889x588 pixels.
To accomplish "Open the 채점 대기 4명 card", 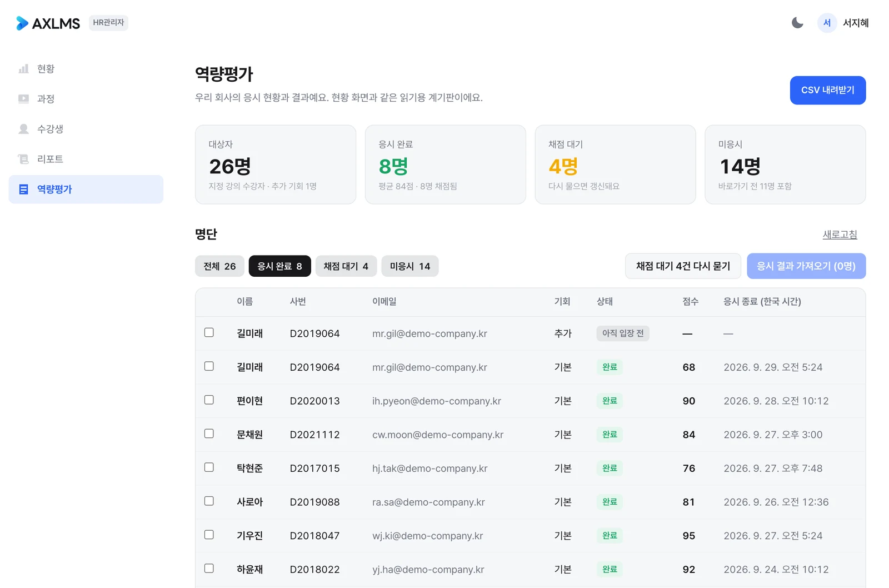I will pyautogui.click(x=616, y=165).
